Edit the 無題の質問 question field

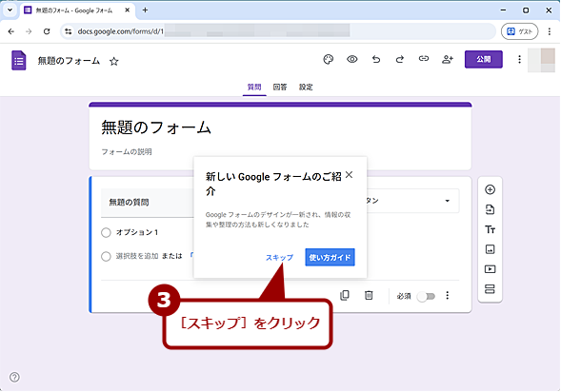[x=148, y=203]
